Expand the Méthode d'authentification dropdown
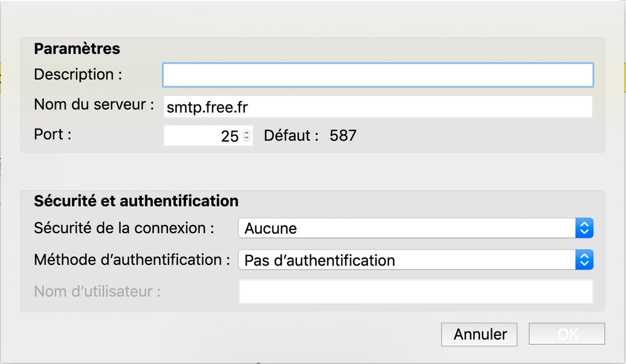This screenshot has width=626, height=364. coord(407,260)
